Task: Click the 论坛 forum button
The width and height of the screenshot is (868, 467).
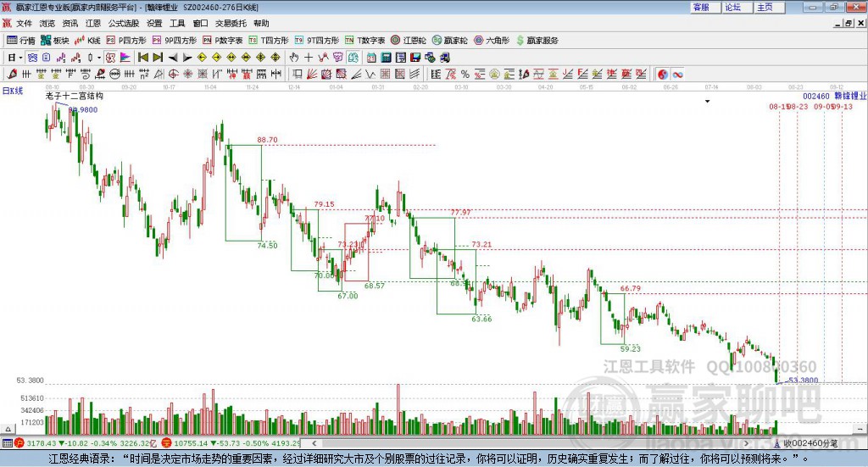Action: pyautogui.click(x=738, y=7)
